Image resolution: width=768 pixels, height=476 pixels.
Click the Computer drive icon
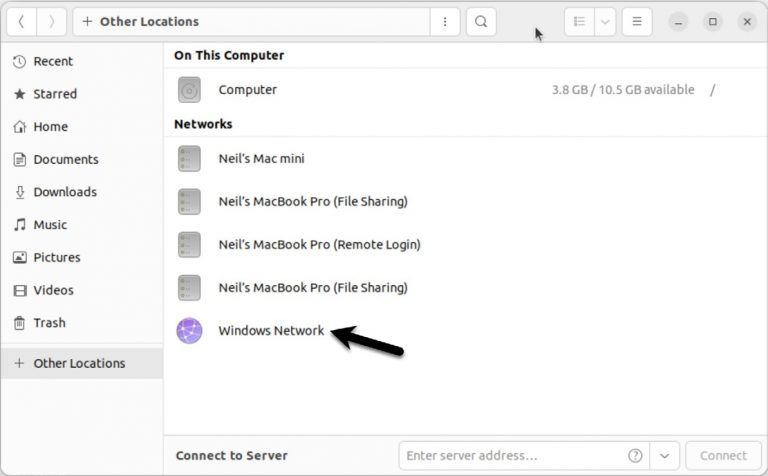pyautogui.click(x=189, y=90)
